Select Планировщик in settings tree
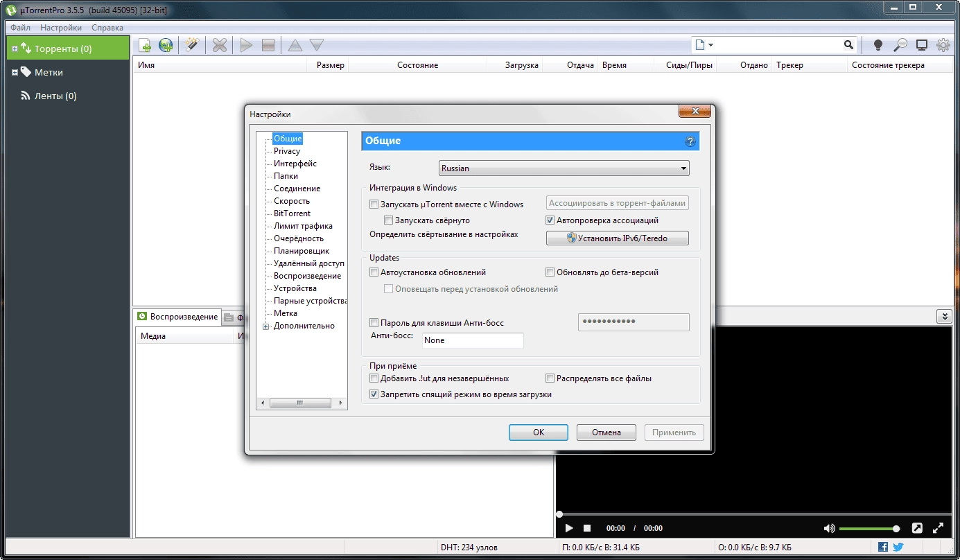This screenshot has width=960, height=560. [302, 251]
